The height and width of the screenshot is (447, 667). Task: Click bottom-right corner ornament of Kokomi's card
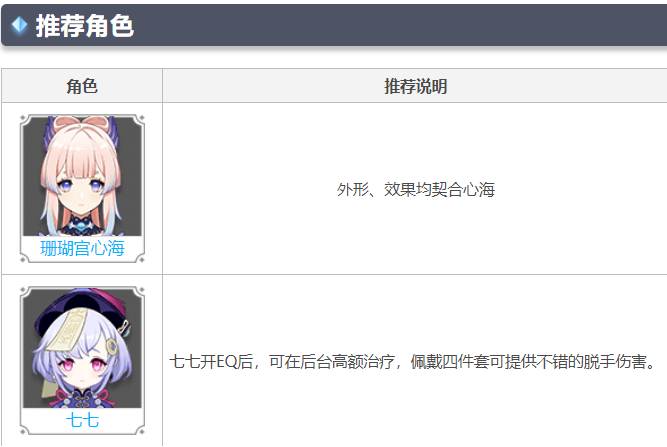pos(141,259)
